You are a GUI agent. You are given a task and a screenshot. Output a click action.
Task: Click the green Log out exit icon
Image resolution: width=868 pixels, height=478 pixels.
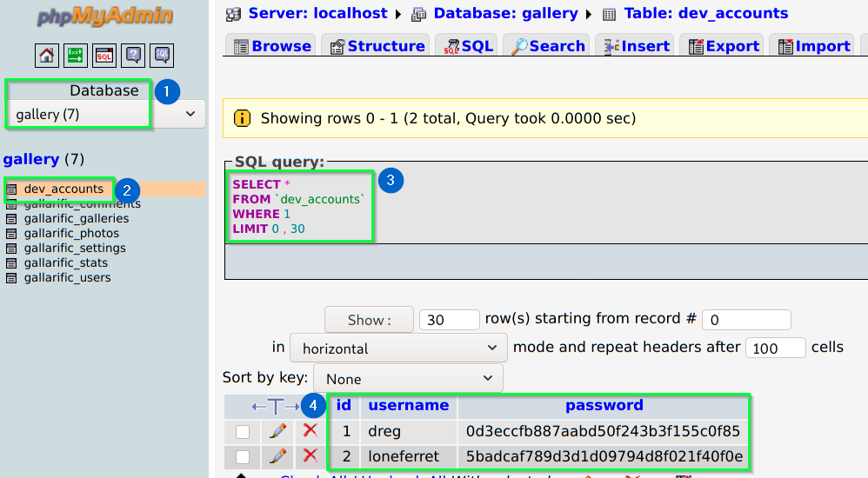pyautogui.click(x=76, y=56)
